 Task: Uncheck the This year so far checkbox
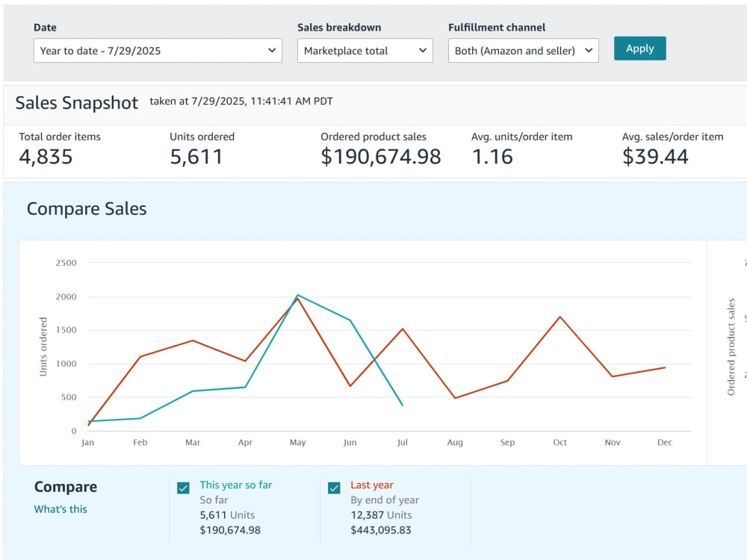[x=184, y=488]
